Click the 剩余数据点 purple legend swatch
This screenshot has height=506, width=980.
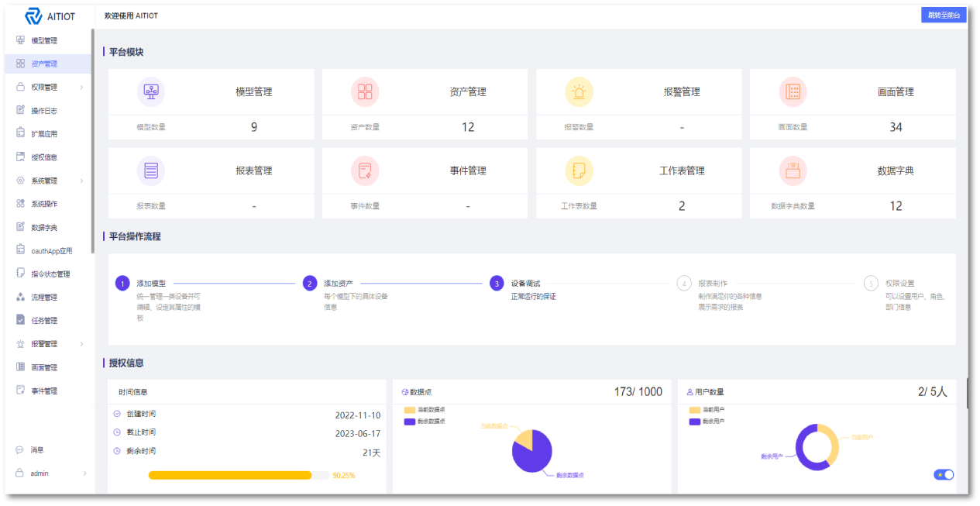click(410, 422)
